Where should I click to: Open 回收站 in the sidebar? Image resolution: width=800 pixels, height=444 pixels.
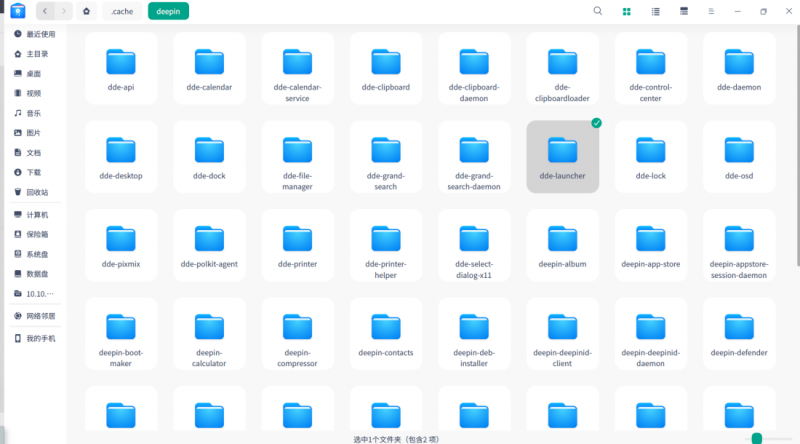click(x=35, y=192)
